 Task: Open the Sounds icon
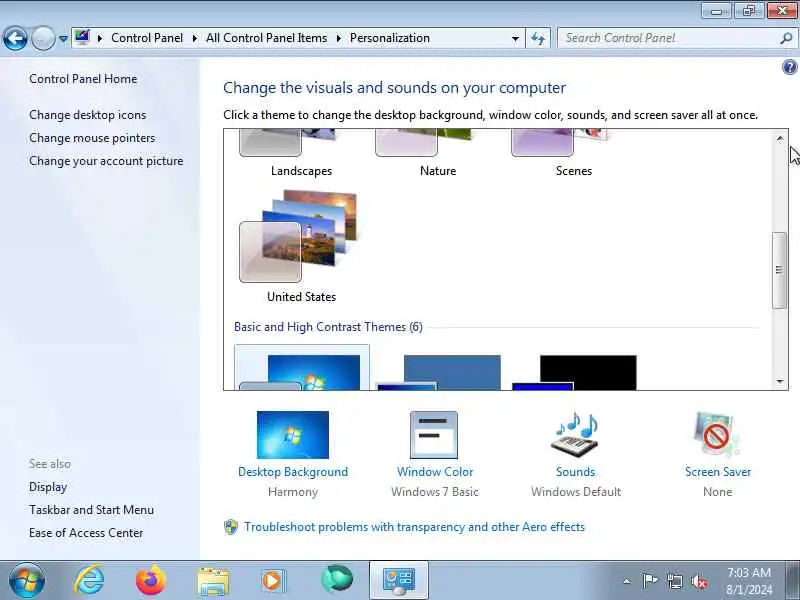576,434
